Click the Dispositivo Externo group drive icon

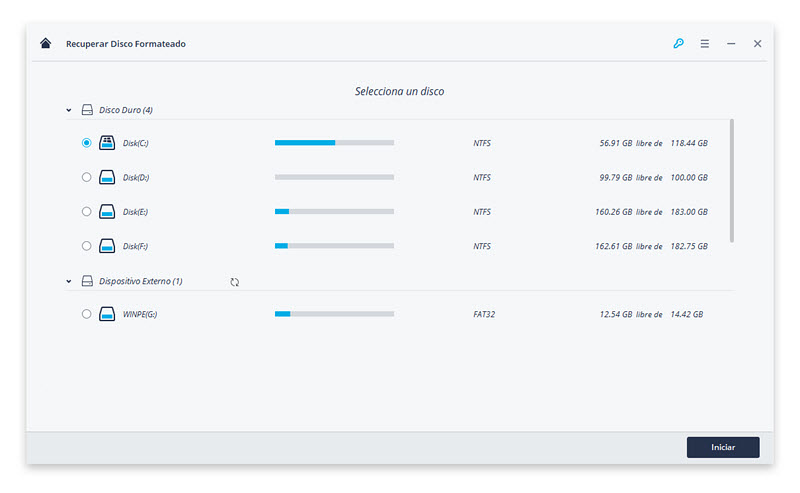(87, 281)
